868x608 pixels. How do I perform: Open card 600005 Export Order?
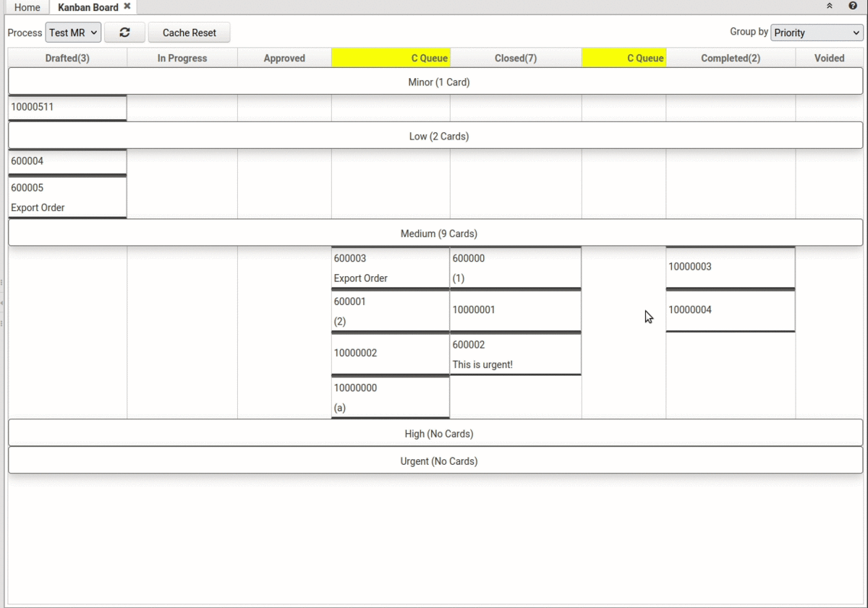tap(67, 197)
